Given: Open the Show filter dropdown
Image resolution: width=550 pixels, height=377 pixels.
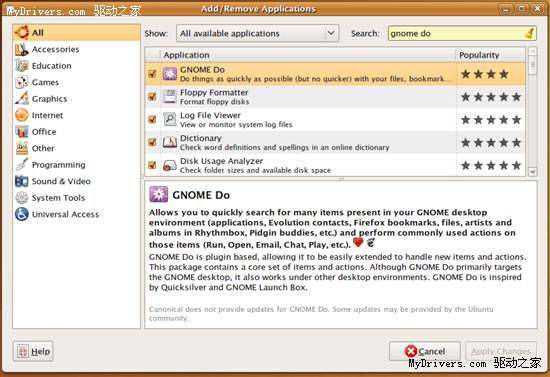Looking at the screenshot, I should (257, 33).
